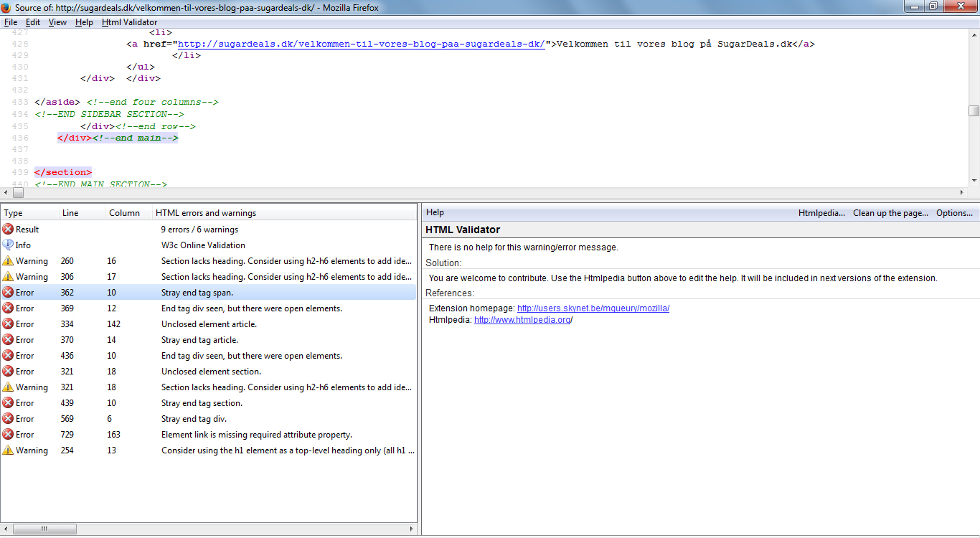This screenshot has width=980, height=538.
Task: Click the Clean up the page... button
Action: [890, 213]
